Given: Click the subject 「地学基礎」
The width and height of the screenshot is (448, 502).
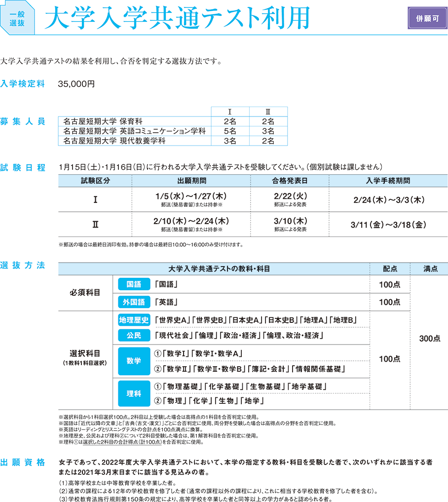Looking at the screenshot, I should pyautogui.click(x=306, y=386).
